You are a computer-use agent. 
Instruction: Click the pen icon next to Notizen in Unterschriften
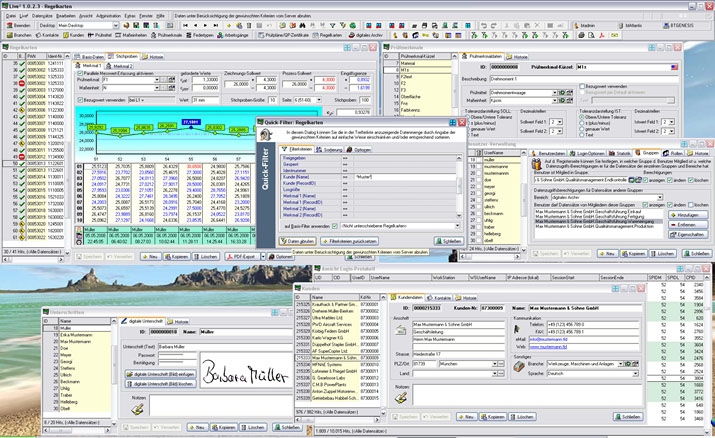coord(137,409)
